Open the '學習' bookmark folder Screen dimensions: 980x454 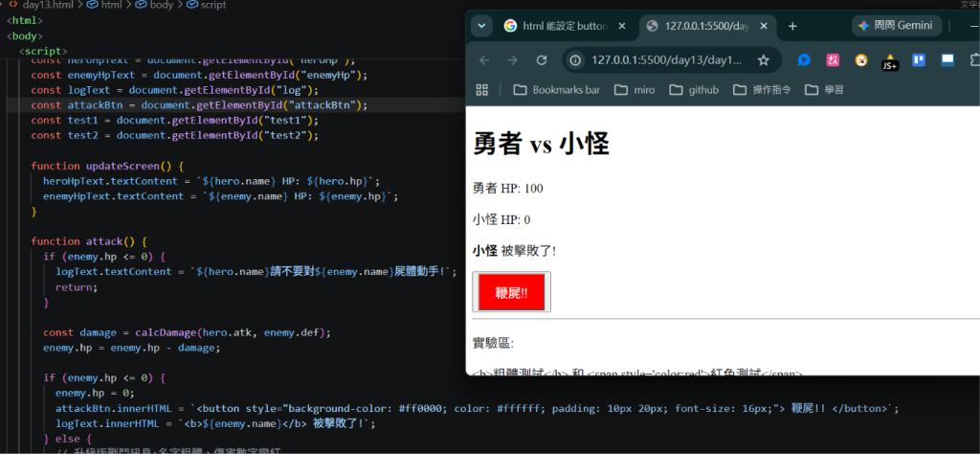pos(824,90)
